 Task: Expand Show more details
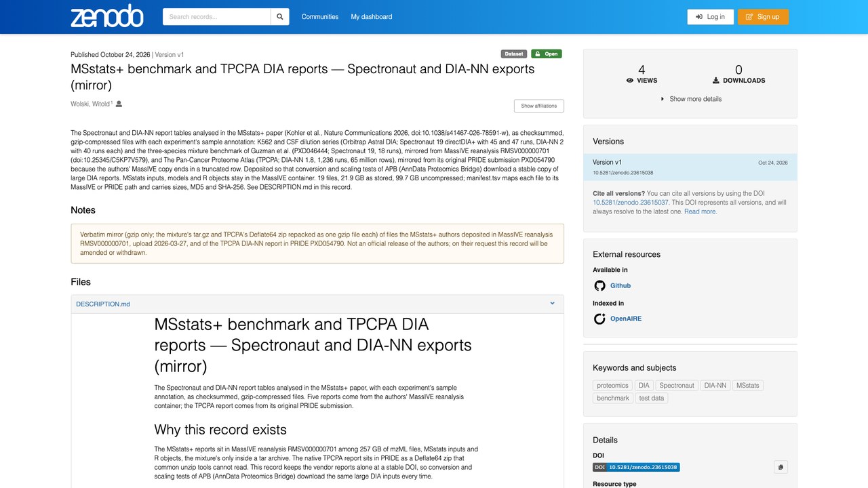690,99
